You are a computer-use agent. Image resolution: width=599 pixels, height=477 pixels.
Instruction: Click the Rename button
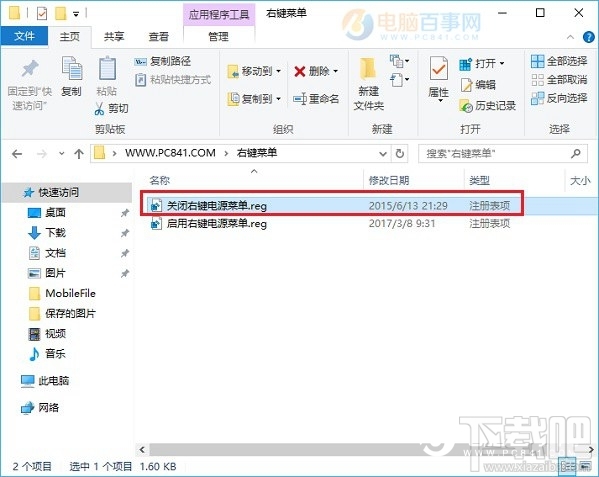[x=316, y=99]
